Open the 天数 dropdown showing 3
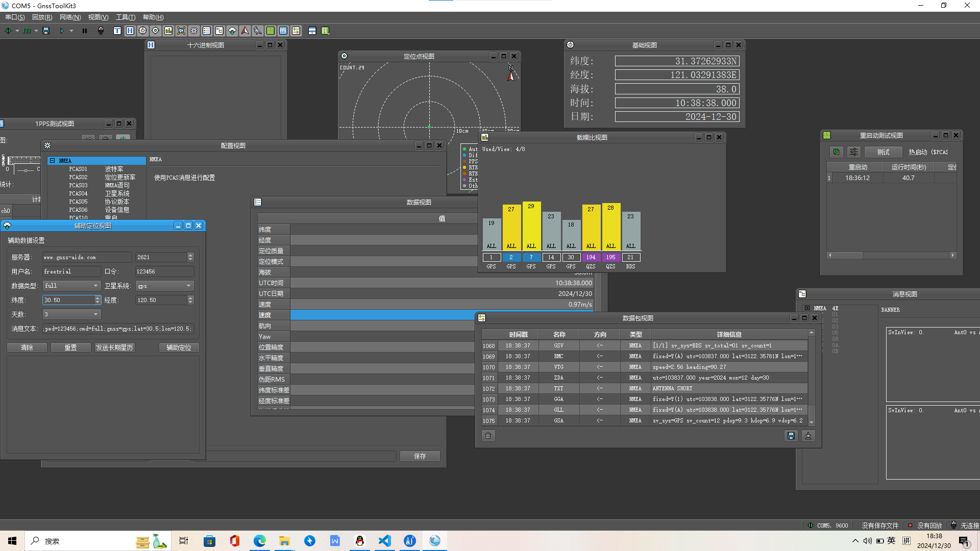 (71, 314)
